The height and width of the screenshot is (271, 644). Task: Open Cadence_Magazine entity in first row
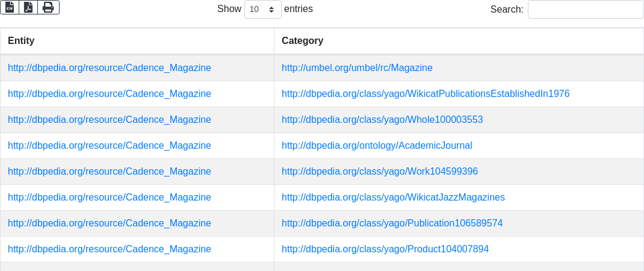[110, 68]
